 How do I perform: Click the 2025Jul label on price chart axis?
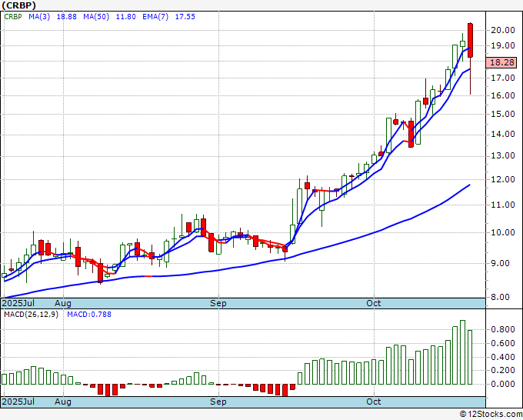(18, 303)
